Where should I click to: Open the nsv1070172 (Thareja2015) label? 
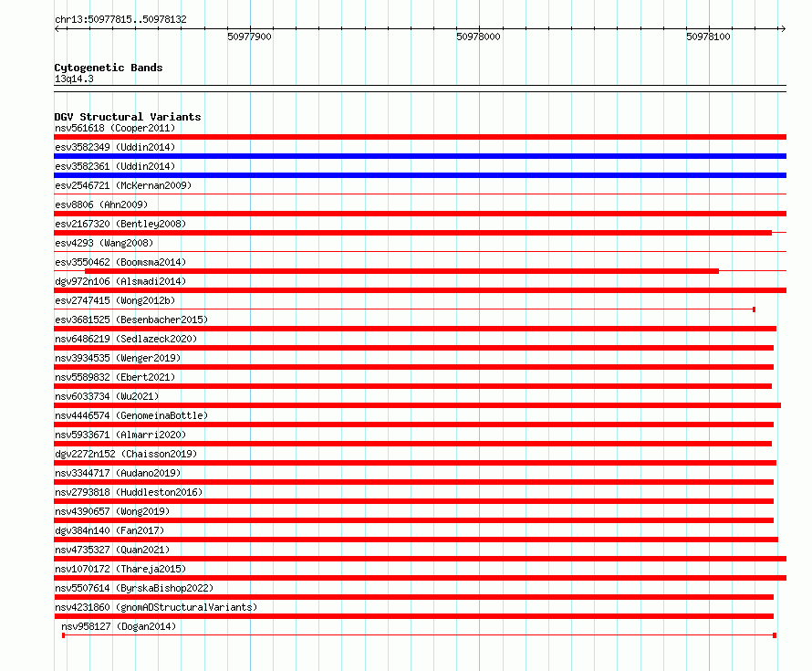(x=120, y=569)
